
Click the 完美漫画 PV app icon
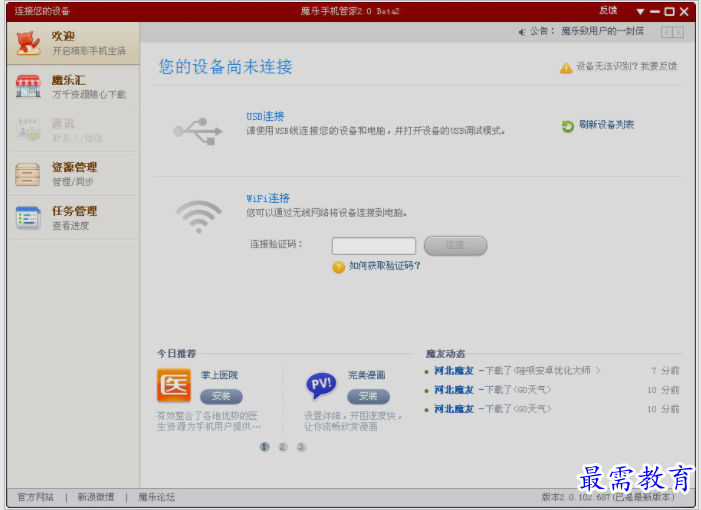pos(321,386)
